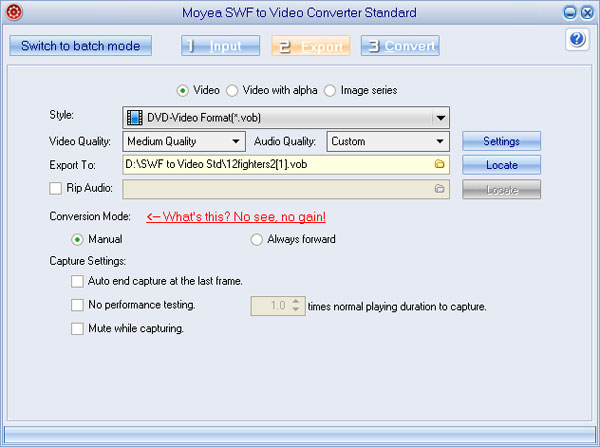Image resolution: width=600 pixels, height=447 pixels.
Task: Choose Manual conversion mode
Action: (77, 240)
